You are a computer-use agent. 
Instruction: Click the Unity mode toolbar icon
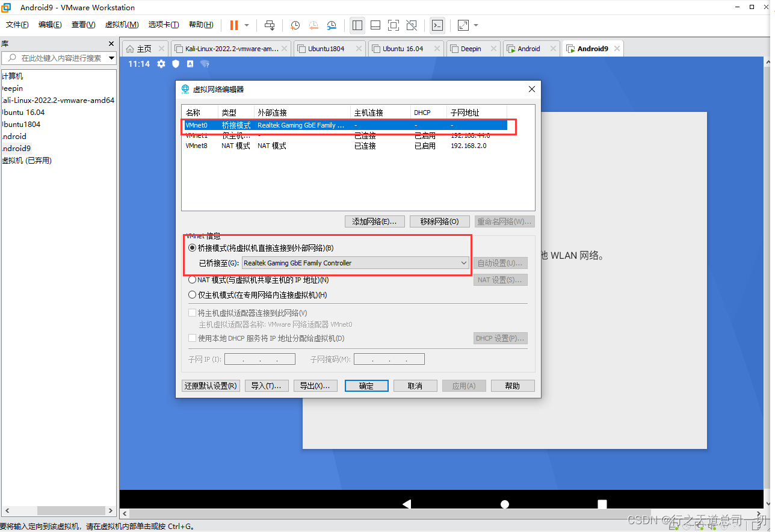pos(412,25)
